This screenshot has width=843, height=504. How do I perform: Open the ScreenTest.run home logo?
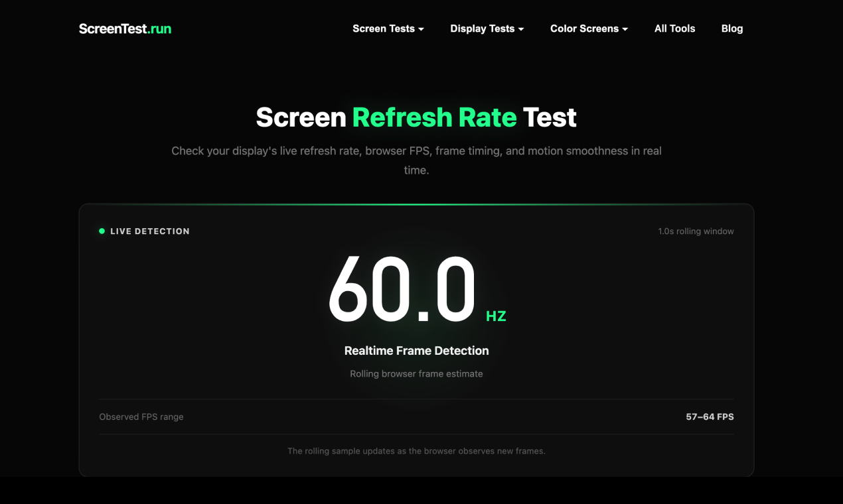click(125, 29)
